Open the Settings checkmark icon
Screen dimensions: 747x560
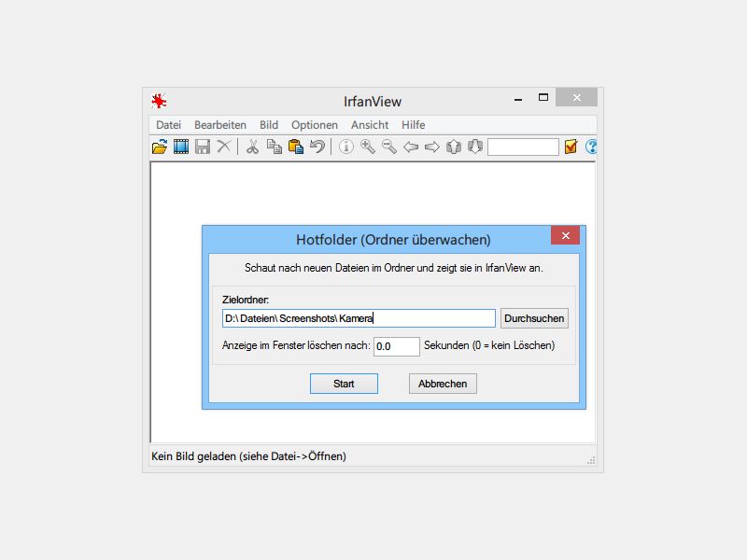pyautogui.click(x=571, y=147)
